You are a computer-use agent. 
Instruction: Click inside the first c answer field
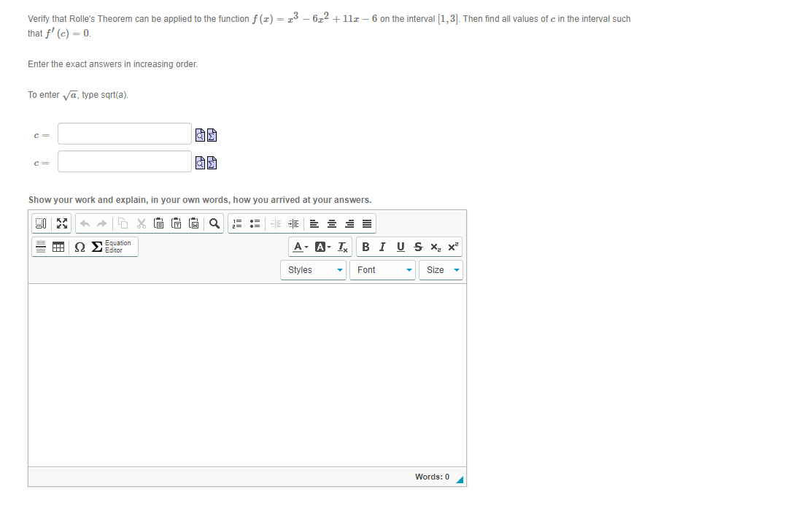(x=124, y=134)
